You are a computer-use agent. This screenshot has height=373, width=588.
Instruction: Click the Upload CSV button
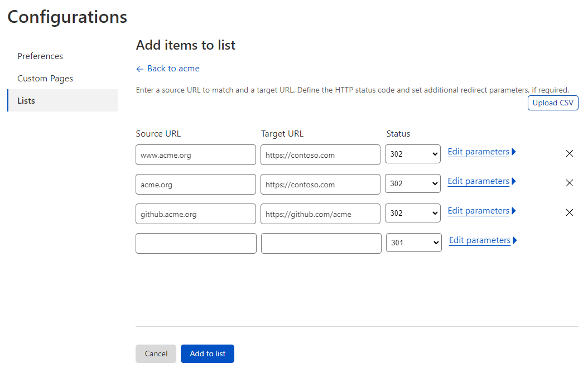(553, 103)
